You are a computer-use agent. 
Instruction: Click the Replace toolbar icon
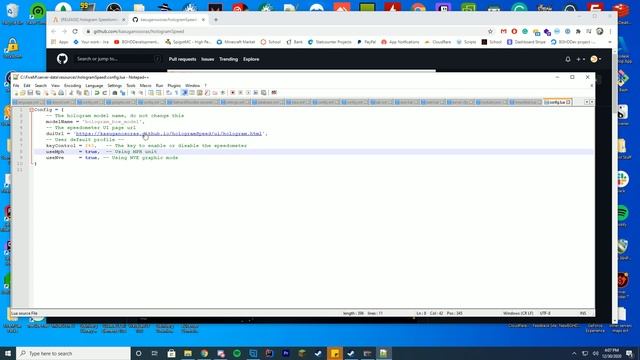pyautogui.click(x=122, y=93)
